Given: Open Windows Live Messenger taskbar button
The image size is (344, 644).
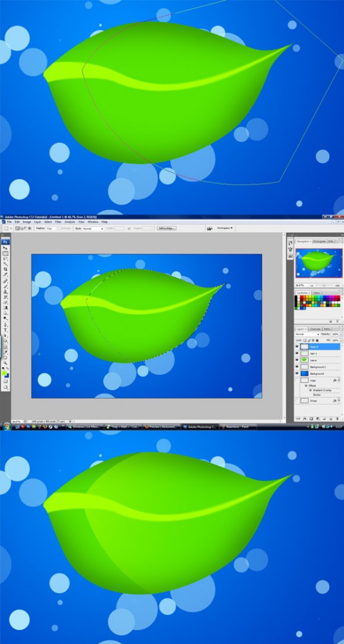Looking at the screenshot, I should 84,427.
